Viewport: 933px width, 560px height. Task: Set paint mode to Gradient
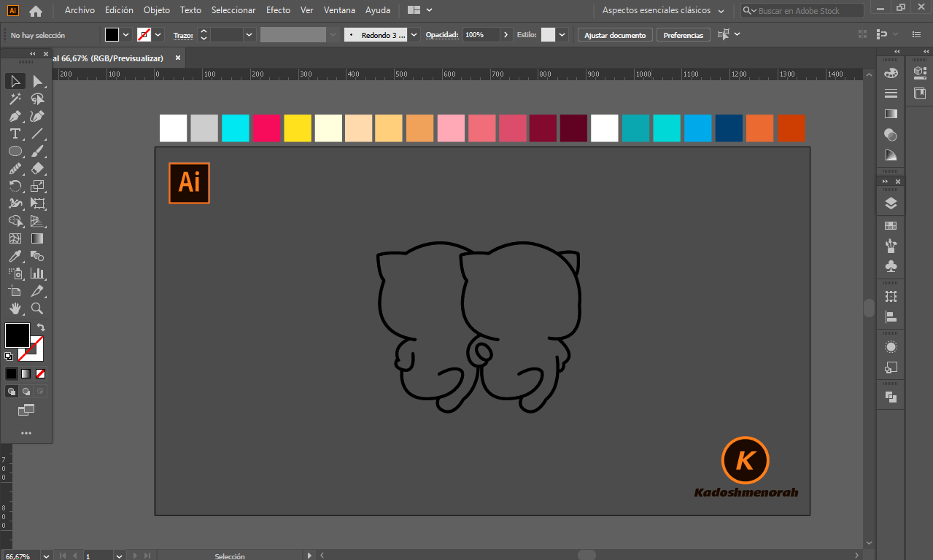(x=26, y=373)
